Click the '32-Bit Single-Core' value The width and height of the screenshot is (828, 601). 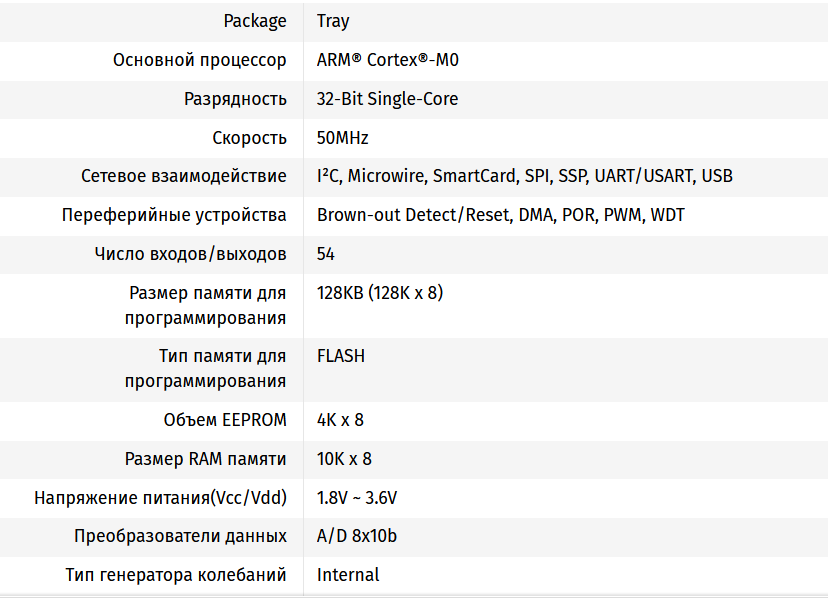tap(387, 99)
